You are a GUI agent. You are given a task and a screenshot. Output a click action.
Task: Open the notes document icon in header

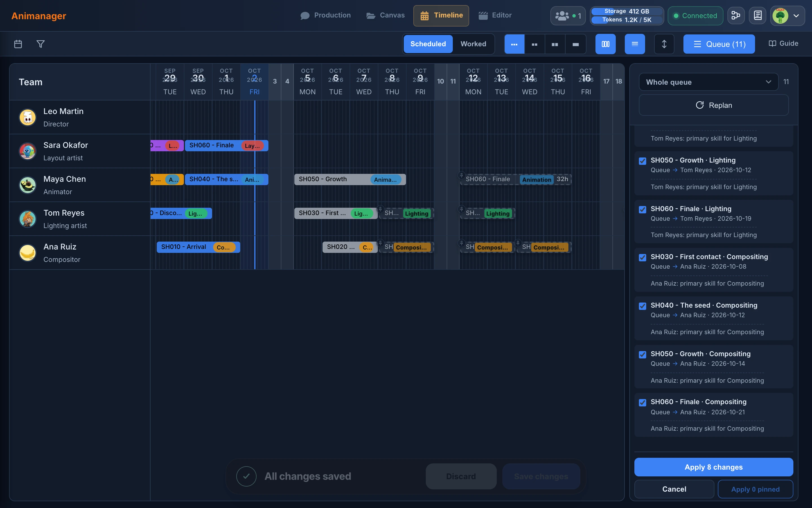[x=758, y=16]
